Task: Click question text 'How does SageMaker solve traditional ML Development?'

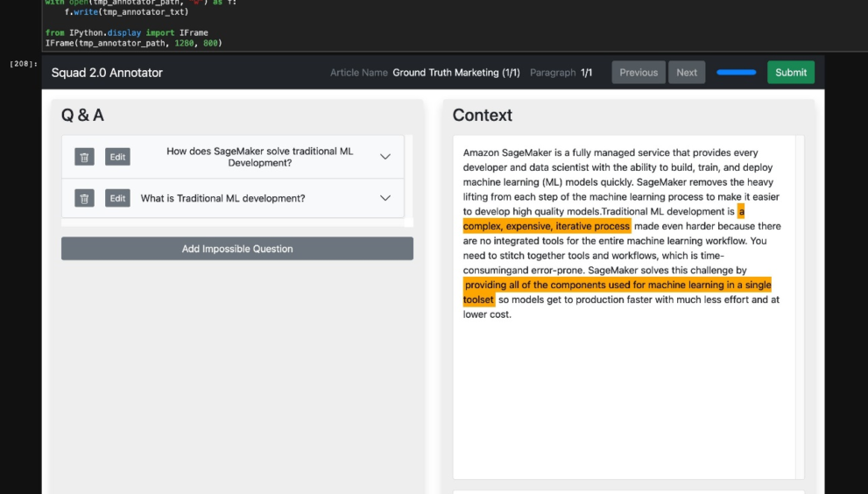Action: [x=259, y=157]
